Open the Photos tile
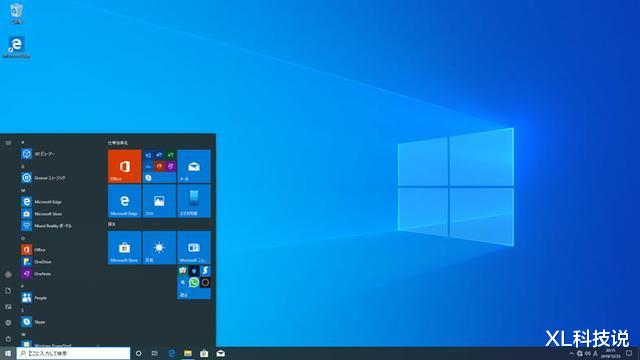Screen dimensions: 640x360 (159, 201)
